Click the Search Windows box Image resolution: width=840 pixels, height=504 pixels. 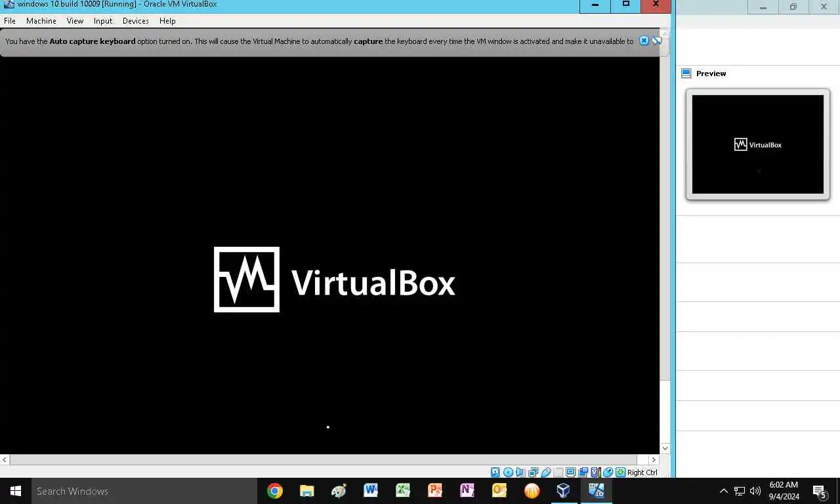click(x=143, y=491)
